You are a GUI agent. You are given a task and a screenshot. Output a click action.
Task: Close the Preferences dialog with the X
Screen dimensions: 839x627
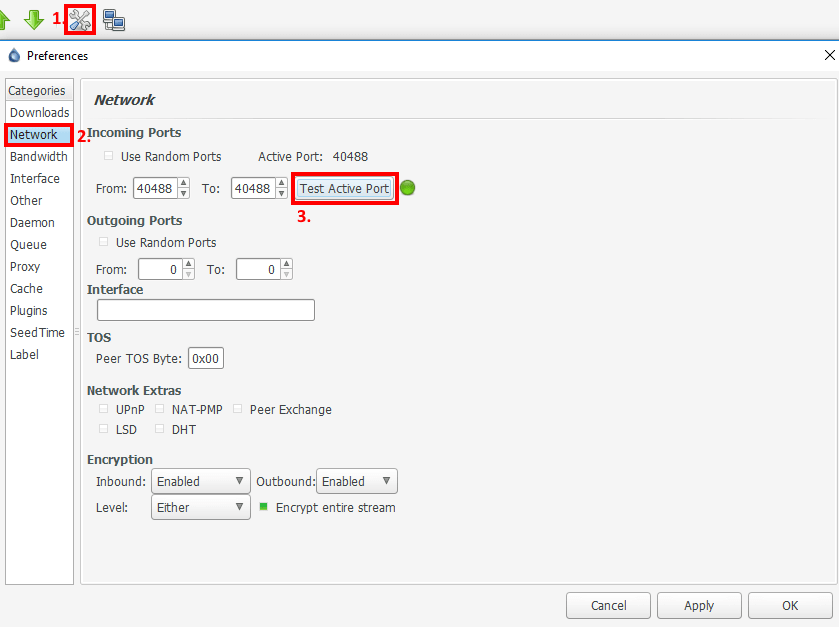pyautogui.click(x=829, y=56)
